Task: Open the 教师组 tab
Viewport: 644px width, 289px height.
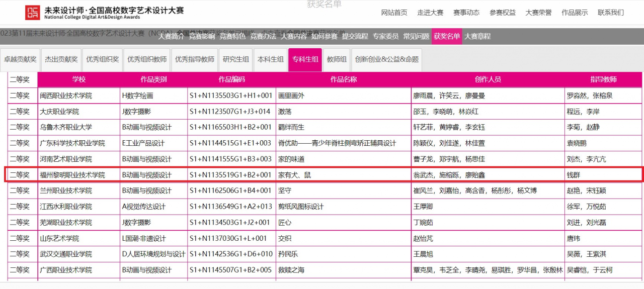Action: click(336, 59)
